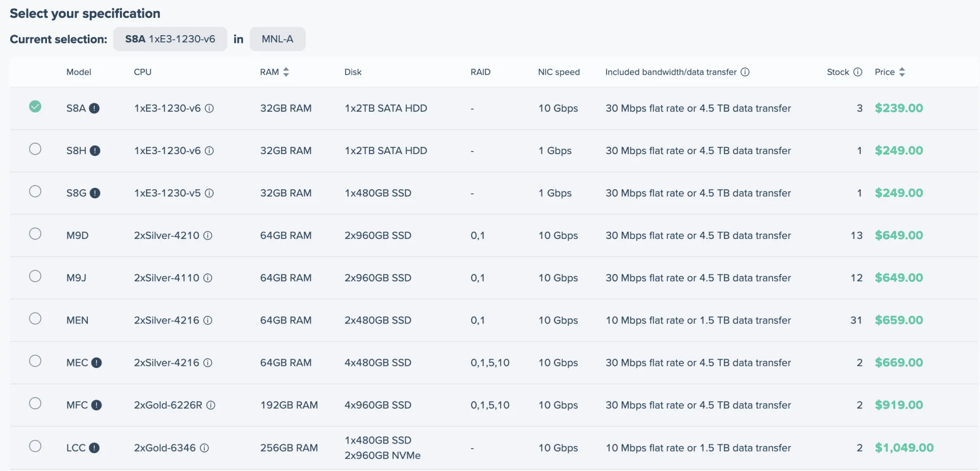Click the alert icon next to LCC model
This screenshot has height=471, width=980.
tap(94, 448)
